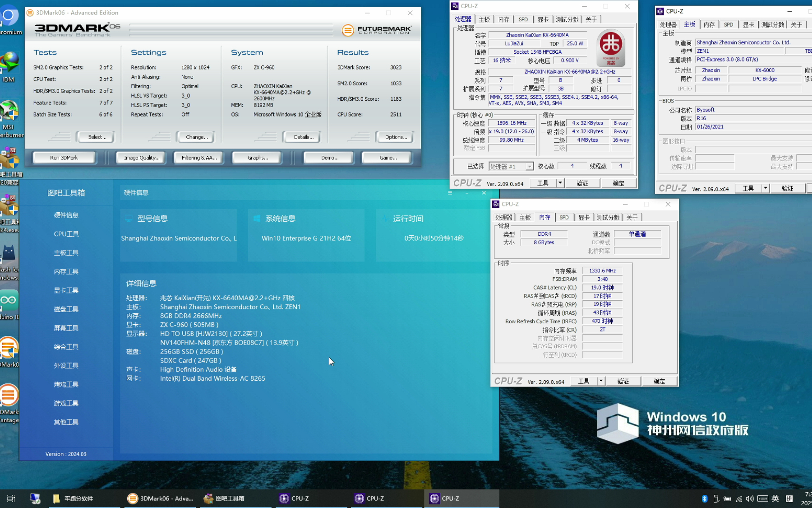
Task: Click the Run 3DMark button
Action: coord(64,158)
